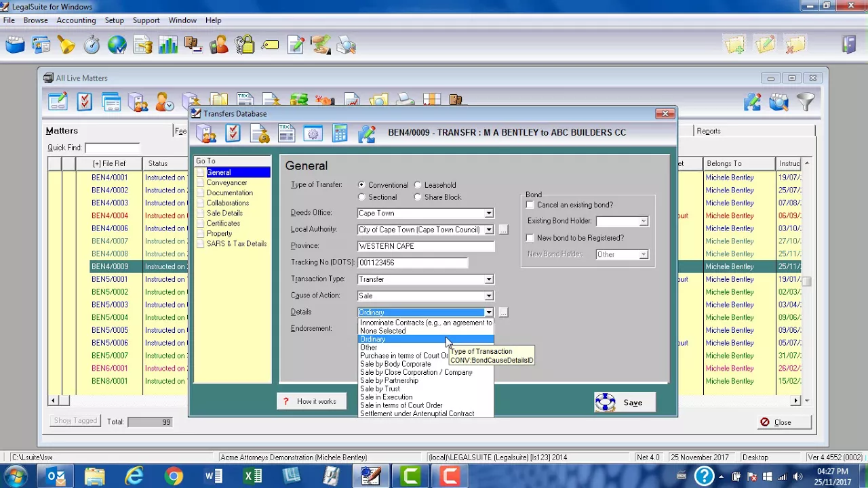Click the yellow tag label icon
The image size is (868, 488).
point(270,45)
